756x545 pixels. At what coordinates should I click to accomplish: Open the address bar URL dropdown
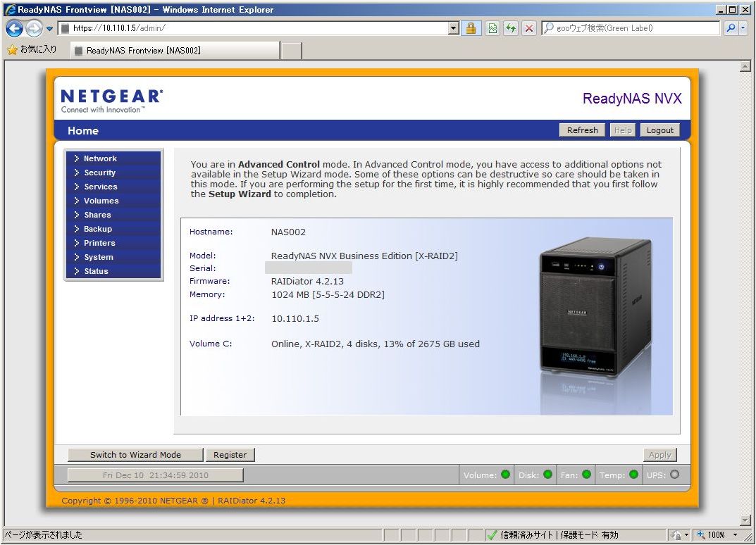[x=453, y=28]
